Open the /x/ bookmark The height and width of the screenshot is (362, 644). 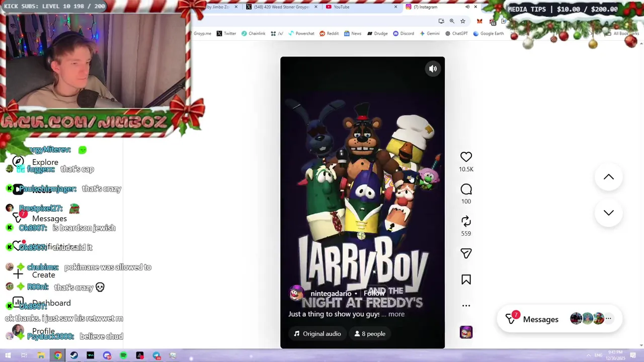click(277, 34)
